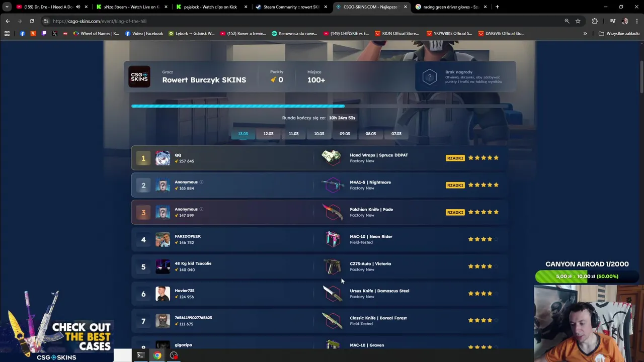Select the 13.03 date tab

[x=243, y=134]
